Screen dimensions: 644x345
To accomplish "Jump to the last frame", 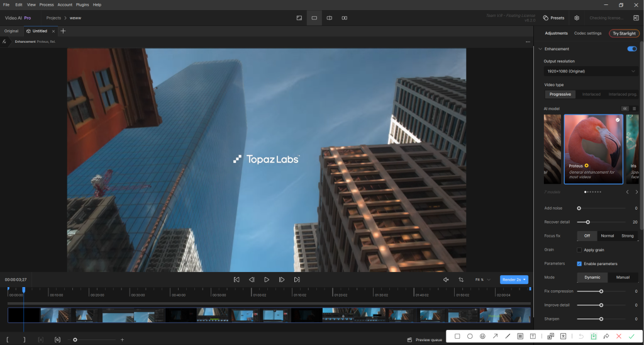I will click(297, 280).
